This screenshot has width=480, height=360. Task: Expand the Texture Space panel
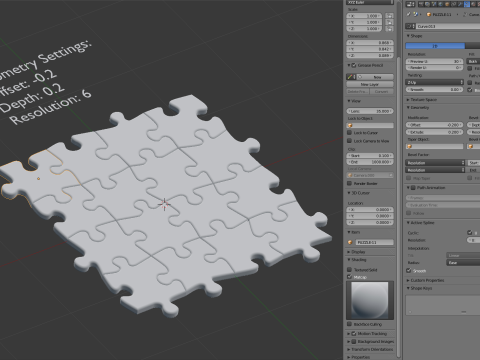tap(408, 100)
